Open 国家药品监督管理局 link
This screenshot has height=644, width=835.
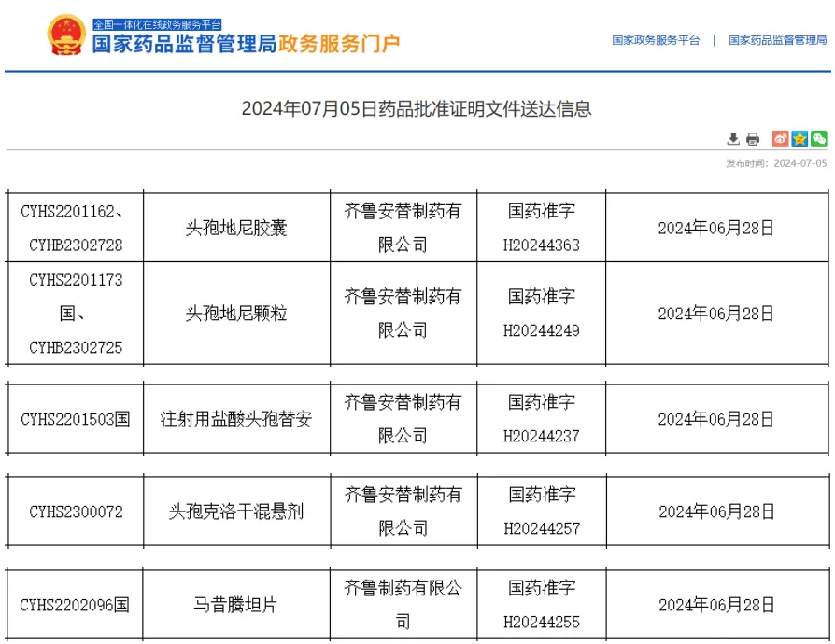tap(777, 40)
